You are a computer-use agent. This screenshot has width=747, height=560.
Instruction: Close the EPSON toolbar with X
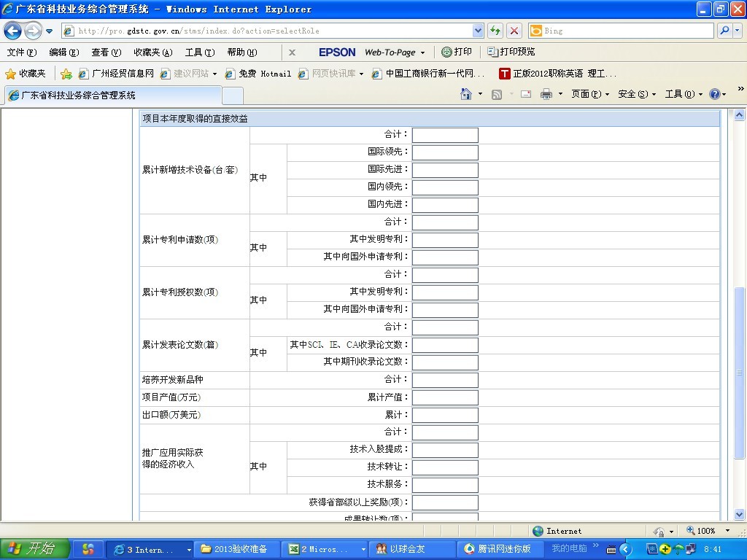click(x=292, y=52)
